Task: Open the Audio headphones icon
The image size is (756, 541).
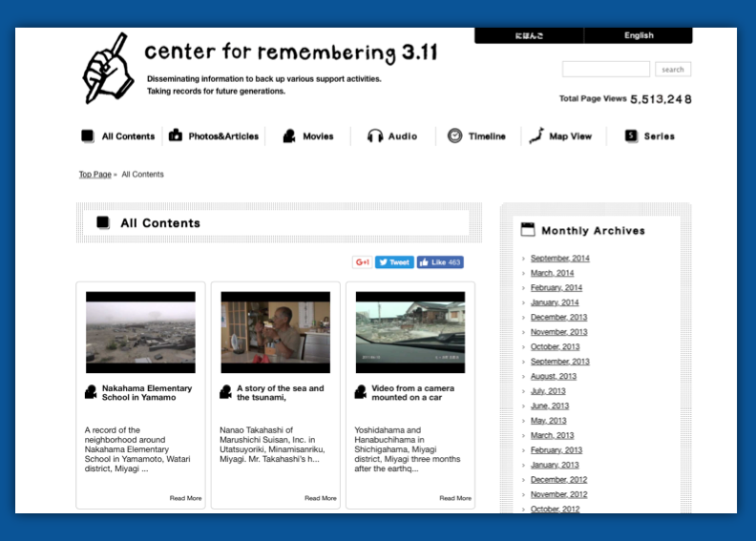Action: point(375,136)
